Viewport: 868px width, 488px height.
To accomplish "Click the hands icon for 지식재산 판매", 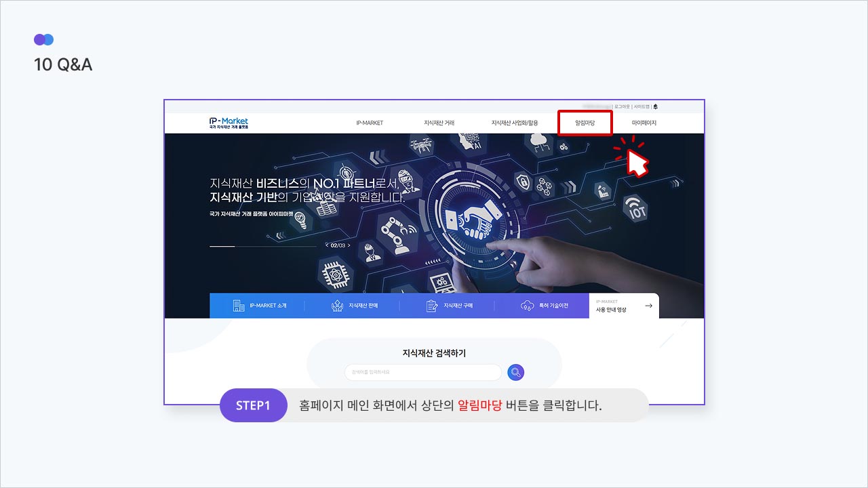I will tap(337, 306).
